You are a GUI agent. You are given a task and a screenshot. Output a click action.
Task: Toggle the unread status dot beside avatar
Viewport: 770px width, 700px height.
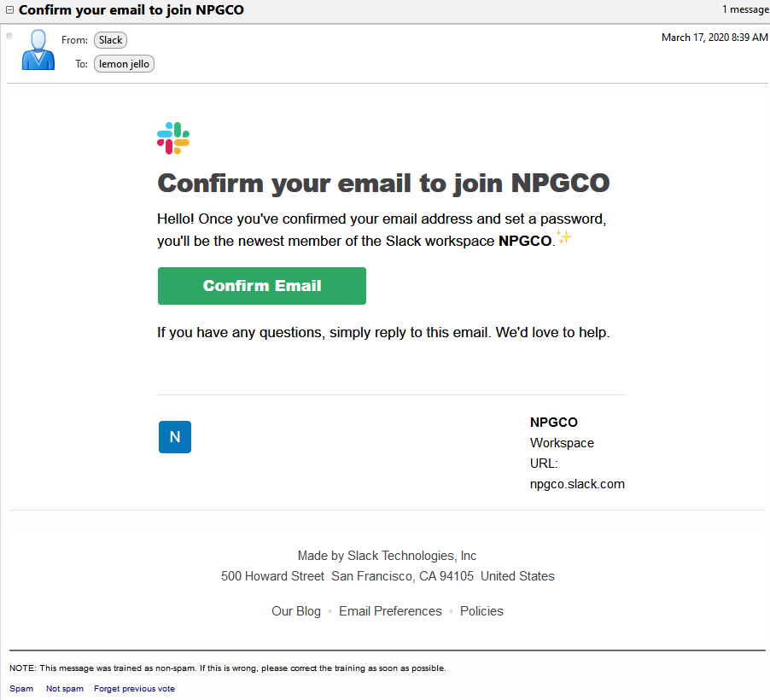(x=9, y=36)
